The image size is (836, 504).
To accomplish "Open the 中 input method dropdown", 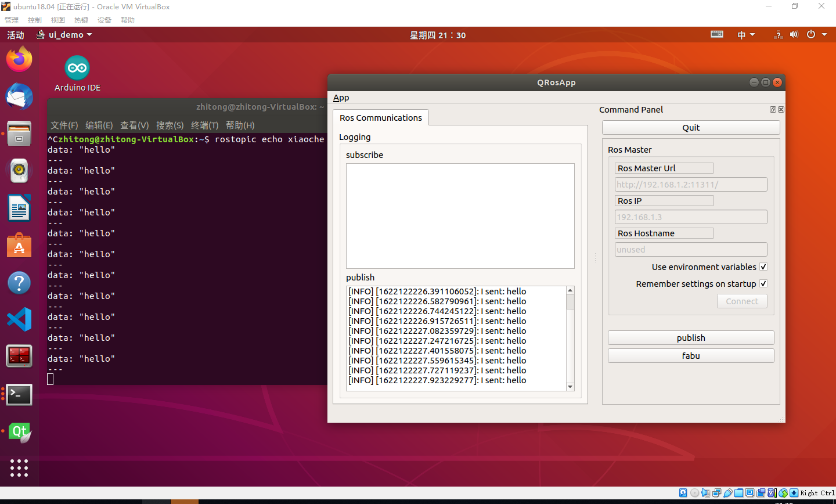I will tap(746, 34).
